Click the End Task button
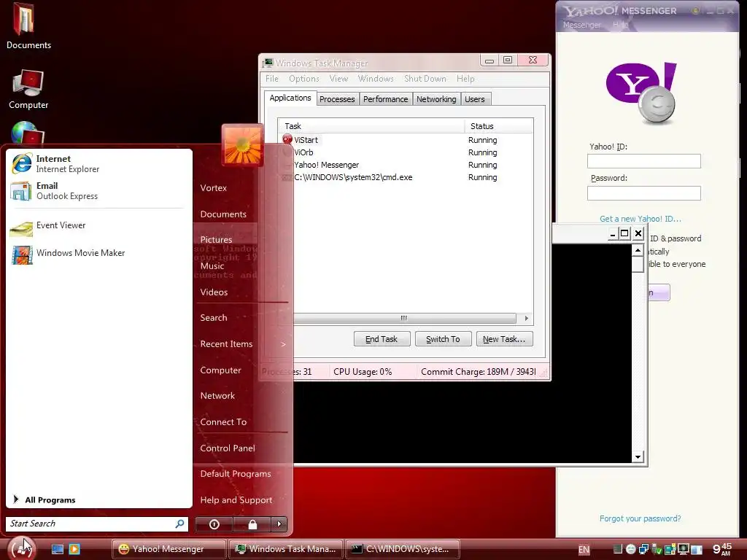Image resolution: width=747 pixels, height=560 pixels. [382, 339]
